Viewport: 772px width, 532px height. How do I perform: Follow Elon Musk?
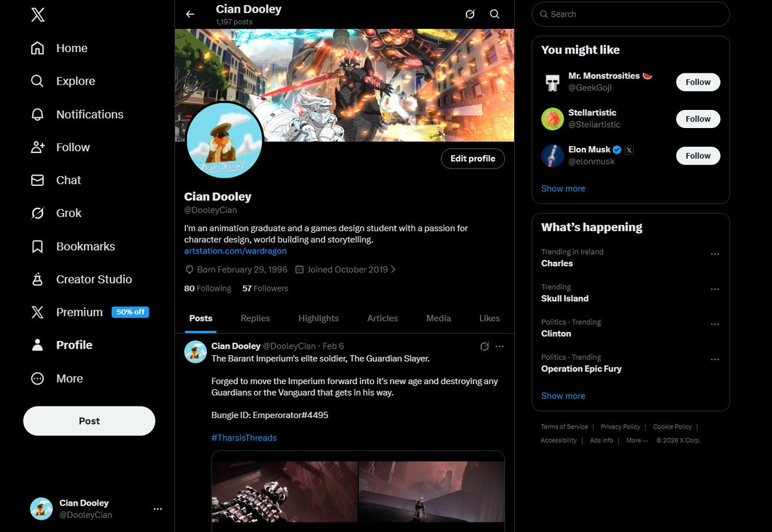(698, 156)
